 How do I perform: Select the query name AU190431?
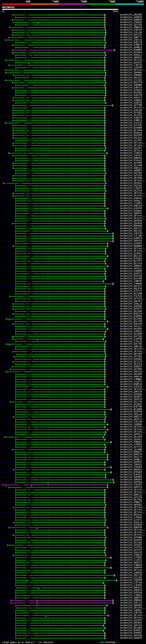pos(8,8)
